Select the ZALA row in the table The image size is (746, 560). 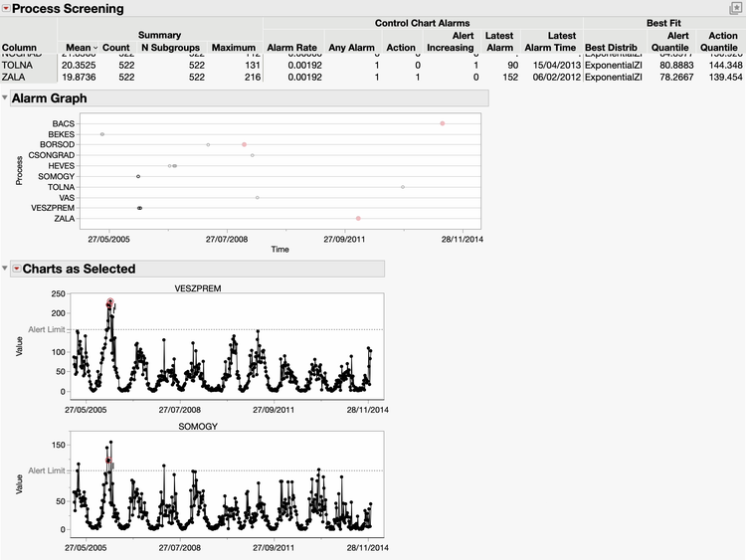(16, 77)
